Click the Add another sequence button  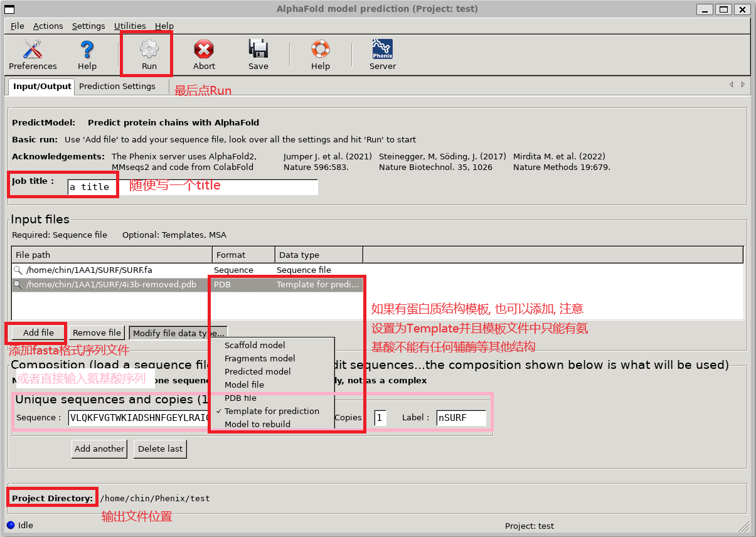coord(99,449)
